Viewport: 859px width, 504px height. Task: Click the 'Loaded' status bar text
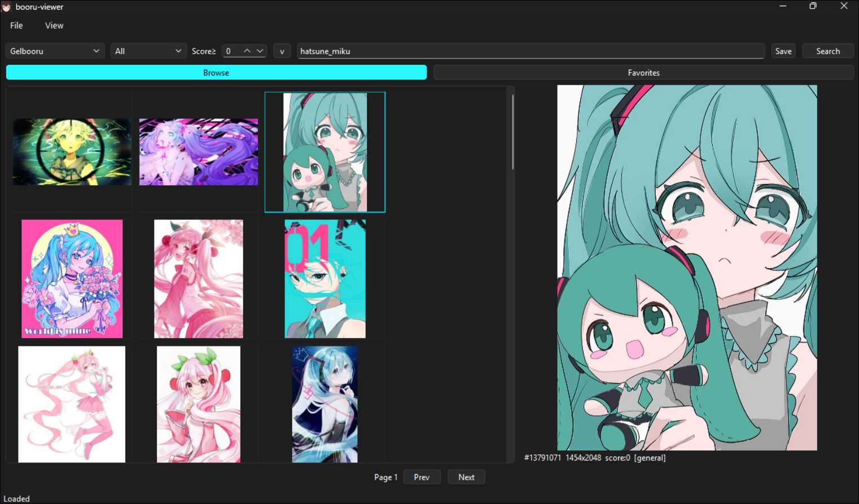[16, 498]
